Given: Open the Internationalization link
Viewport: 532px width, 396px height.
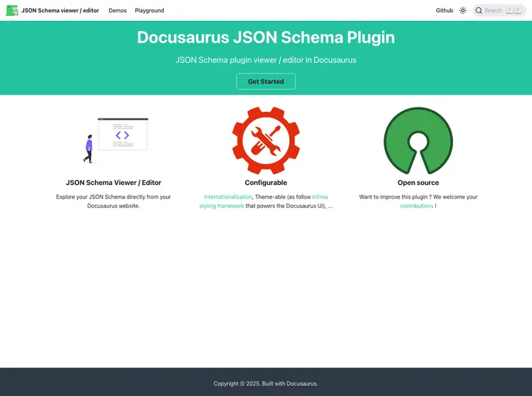Looking at the screenshot, I should (x=227, y=196).
